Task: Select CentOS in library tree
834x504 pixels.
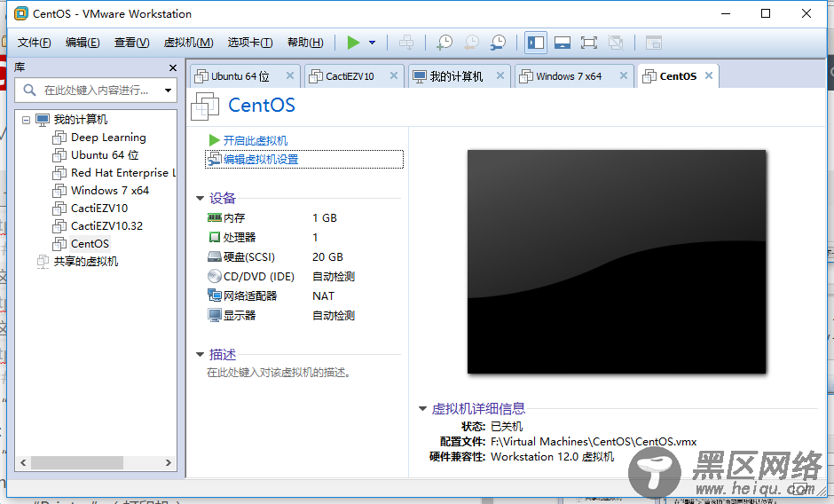Action: click(x=90, y=244)
